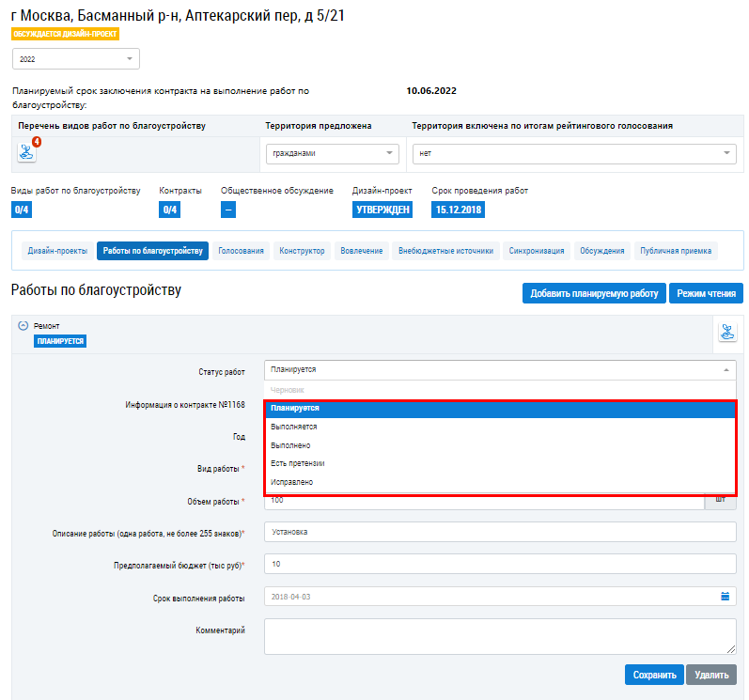Click the landscaping icon in Ремонт header
The height and width of the screenshot is (700, 749).
727,332
